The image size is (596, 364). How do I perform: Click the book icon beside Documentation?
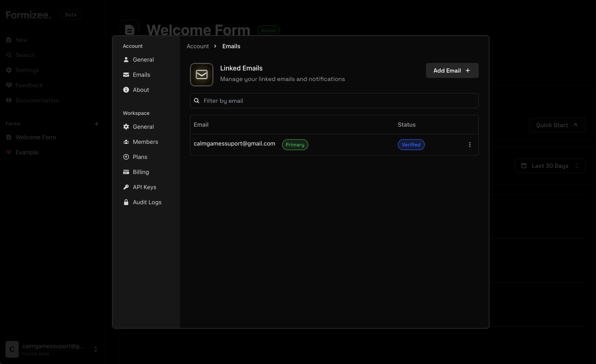[9, 100]
